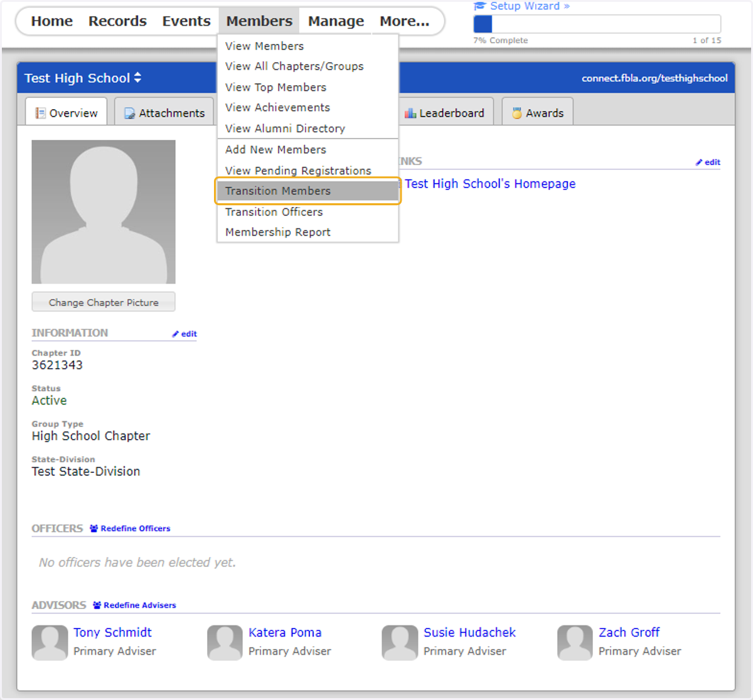Click the Awards medal icon

pyautogui.click(x=517, y=114)
